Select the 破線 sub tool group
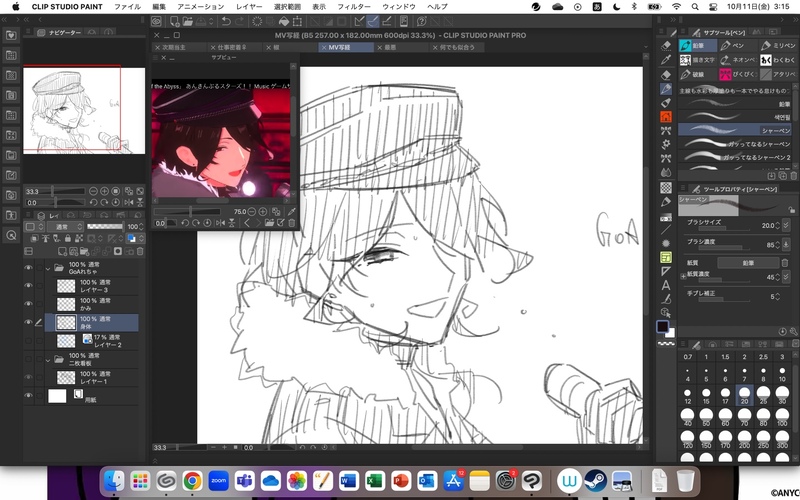 697,74
